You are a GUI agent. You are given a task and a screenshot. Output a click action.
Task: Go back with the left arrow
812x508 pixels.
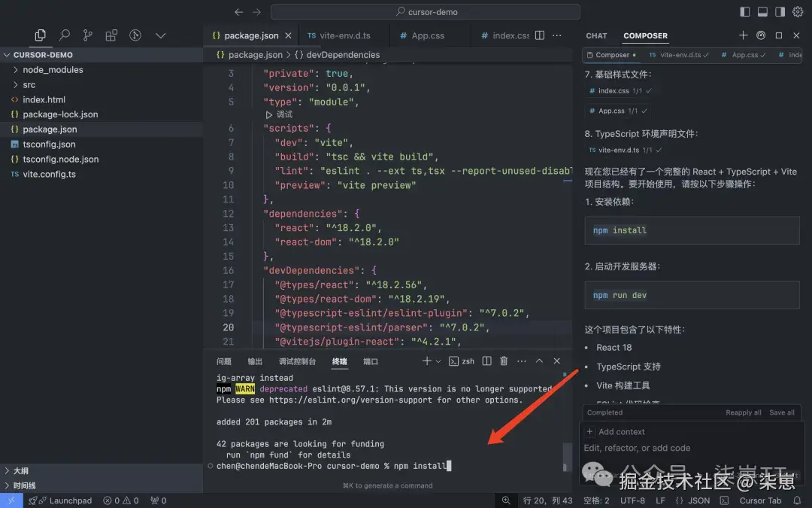coord(239,12)
